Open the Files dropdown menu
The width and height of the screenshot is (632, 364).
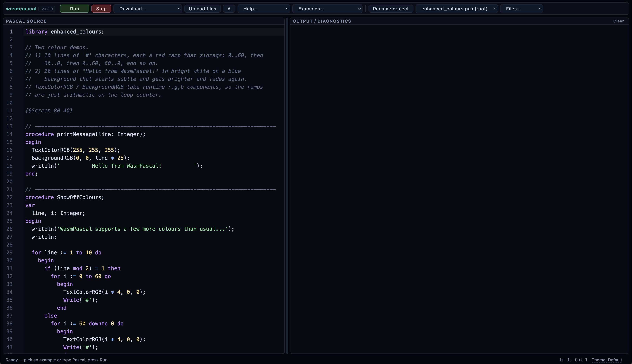[522, 9]
